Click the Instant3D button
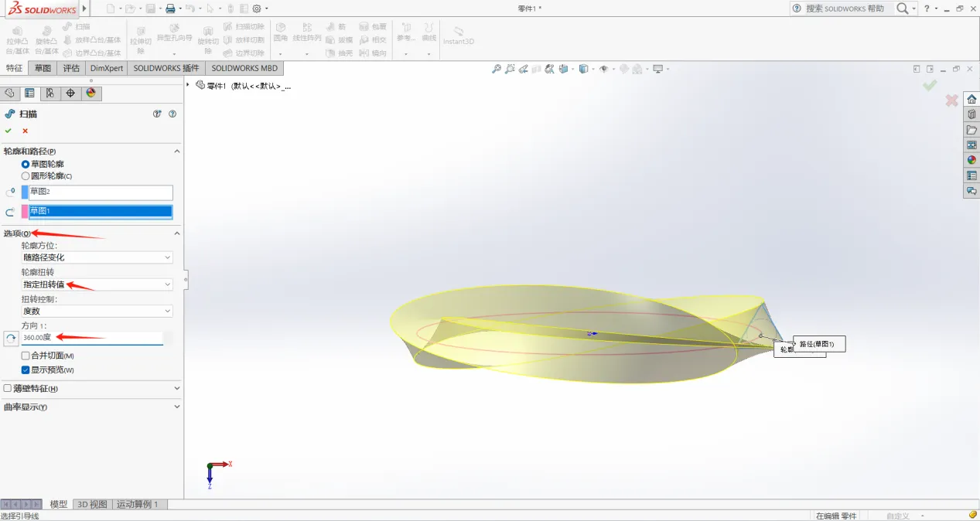This screenshot has height=521, width=980. click(459, 36)
